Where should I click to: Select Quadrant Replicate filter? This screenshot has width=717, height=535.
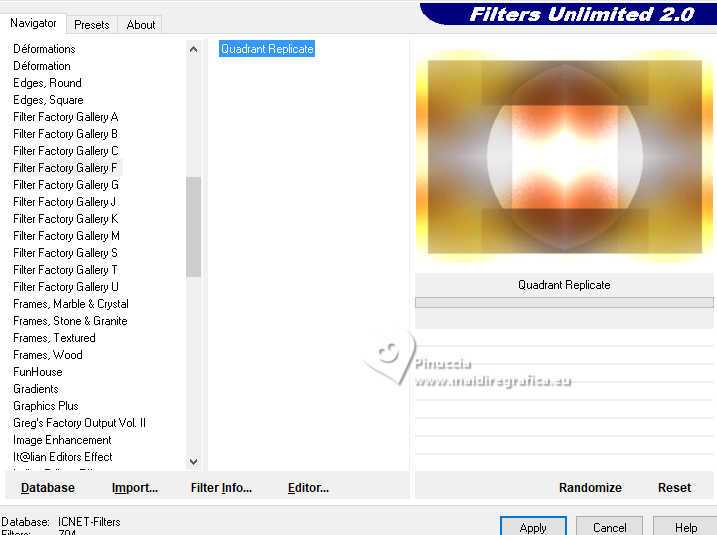point(267,49)
